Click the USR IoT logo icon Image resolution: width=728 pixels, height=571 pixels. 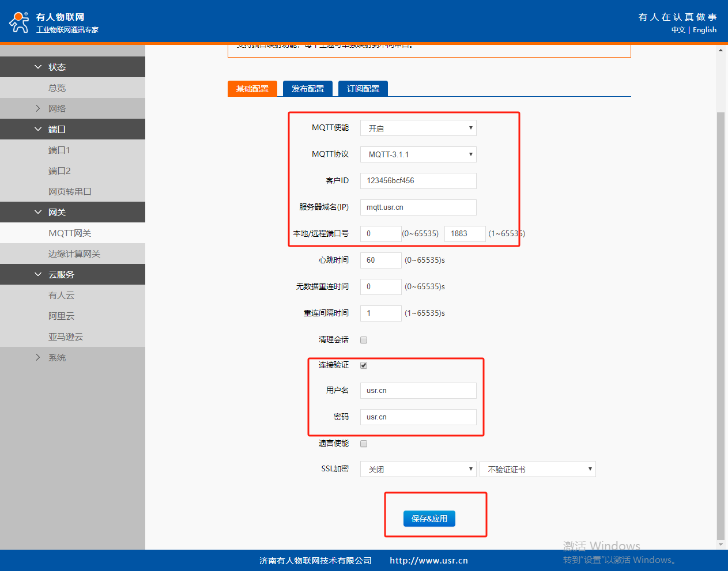point(19,22)
